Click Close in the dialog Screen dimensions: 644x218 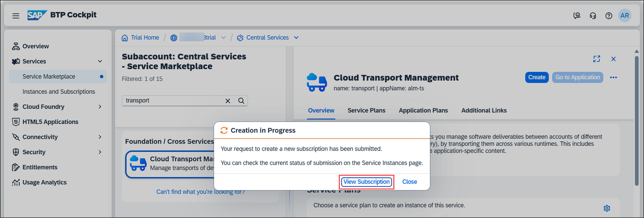pyautogui.click(x=410, y=182)
